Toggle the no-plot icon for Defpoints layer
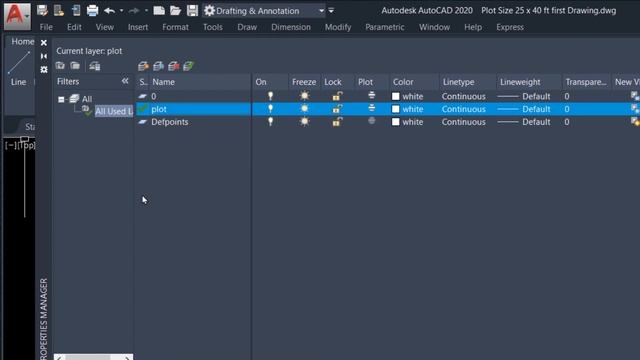 click(x=371, y=121)
